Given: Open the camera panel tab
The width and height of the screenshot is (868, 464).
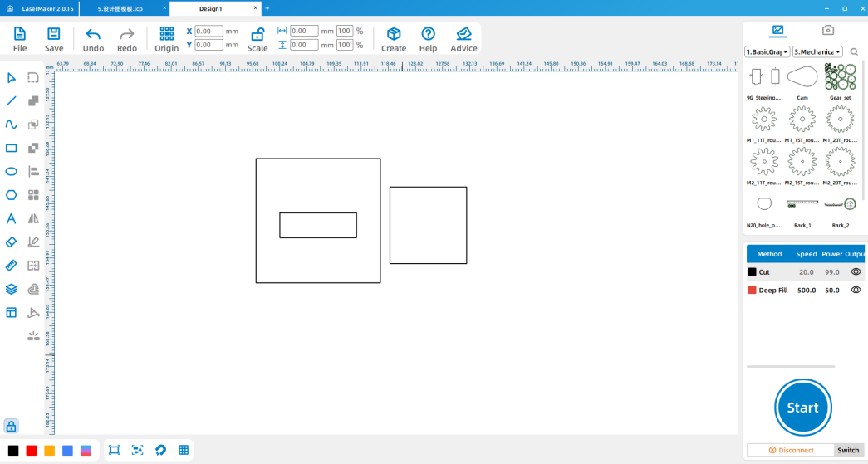Looking at the screenshot, I should click(x=827, y=31).
